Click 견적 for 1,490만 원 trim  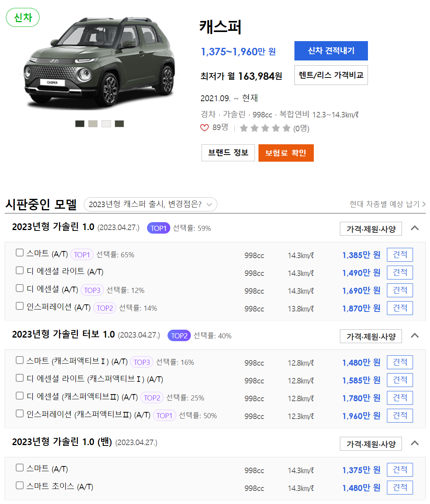400,272
